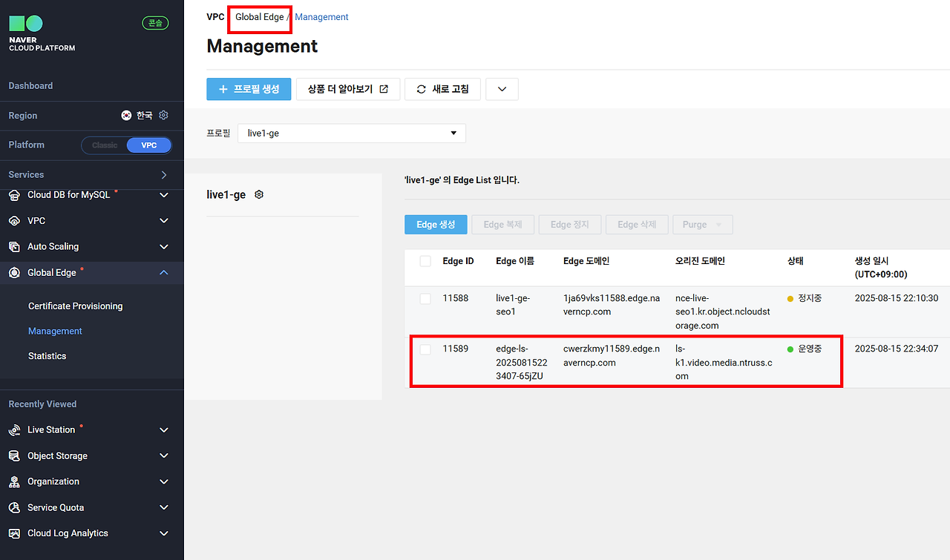Click the VPC service icon in sidebar
Screen dimensions: 950x560
tap(14, 221)
